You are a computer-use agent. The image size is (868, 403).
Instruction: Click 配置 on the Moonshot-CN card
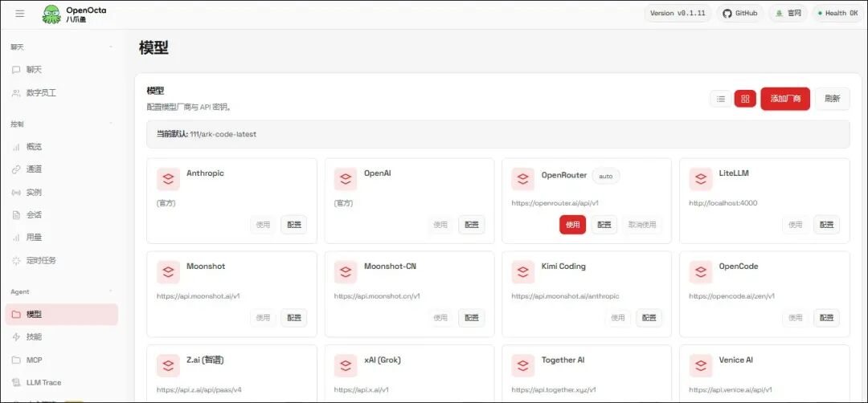[x=472, y=318]
